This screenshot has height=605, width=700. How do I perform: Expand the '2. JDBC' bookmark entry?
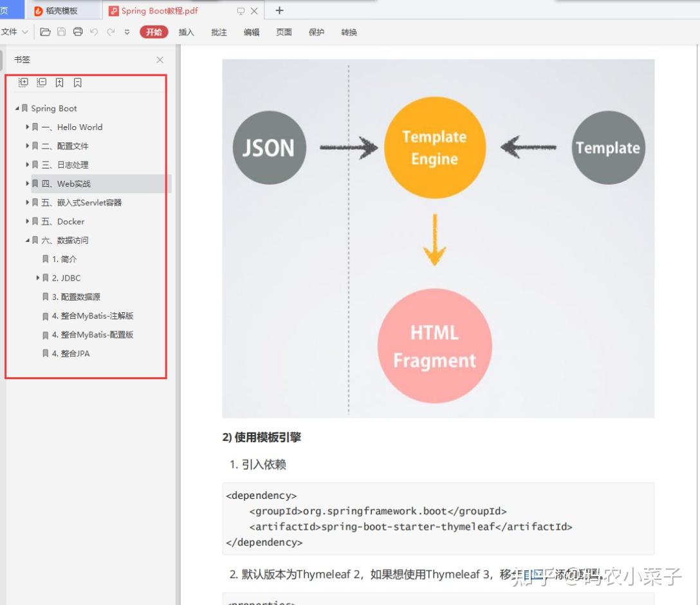coord(38,278)
